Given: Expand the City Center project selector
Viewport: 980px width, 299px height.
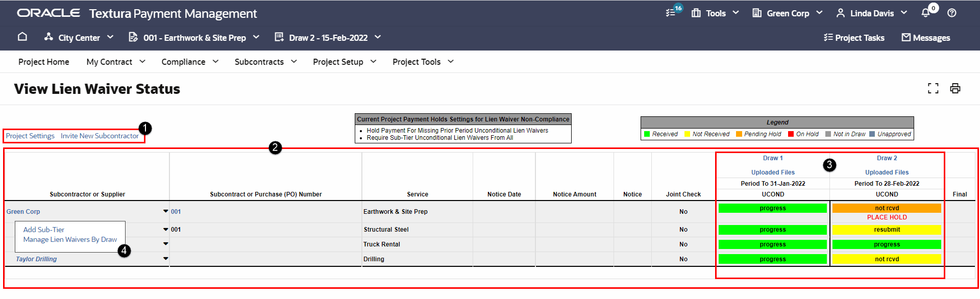Looking at the screenshot, I should [x=110, y=37].
